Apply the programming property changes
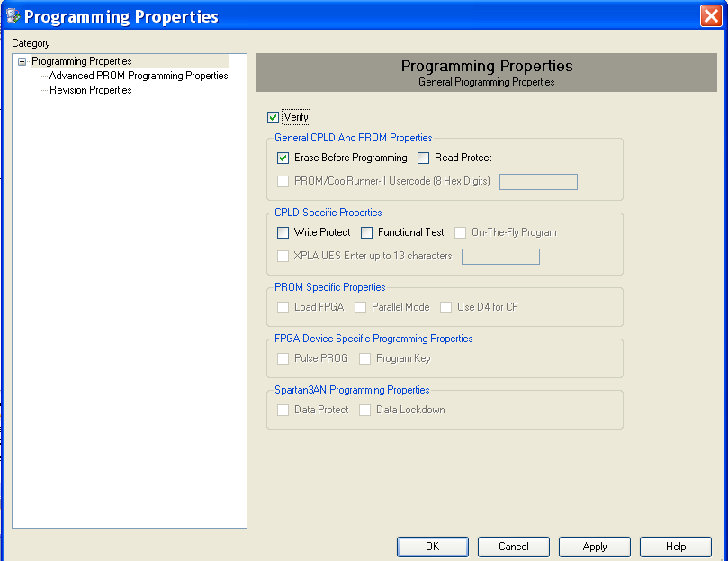Viewport: 728px width, 561px height. pos(595,547)
